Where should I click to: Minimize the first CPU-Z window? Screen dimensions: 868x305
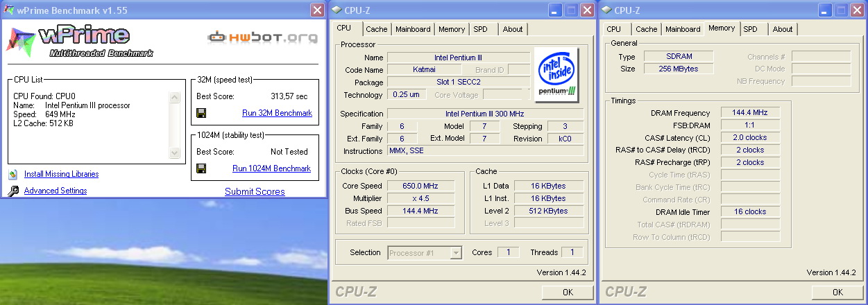pos(555,10)
